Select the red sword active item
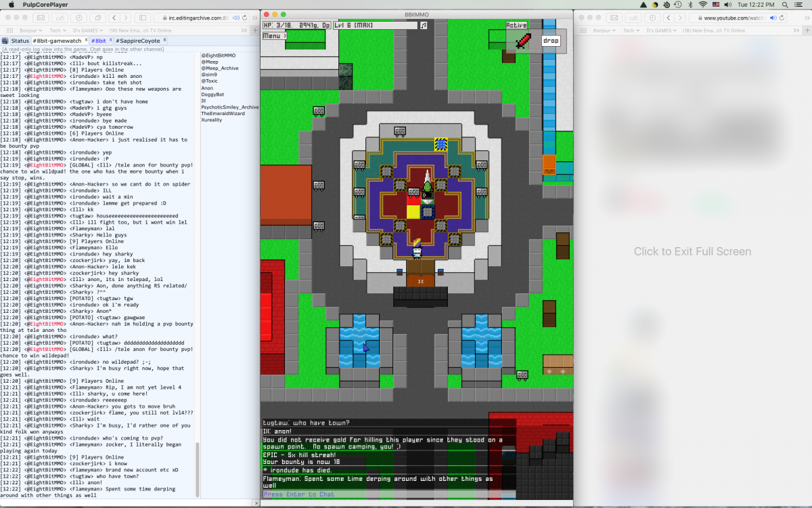 (524, 41)
